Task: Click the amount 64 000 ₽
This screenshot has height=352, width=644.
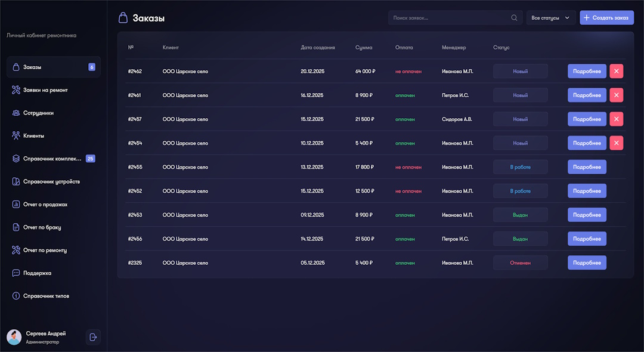Action: coord(365,72)
